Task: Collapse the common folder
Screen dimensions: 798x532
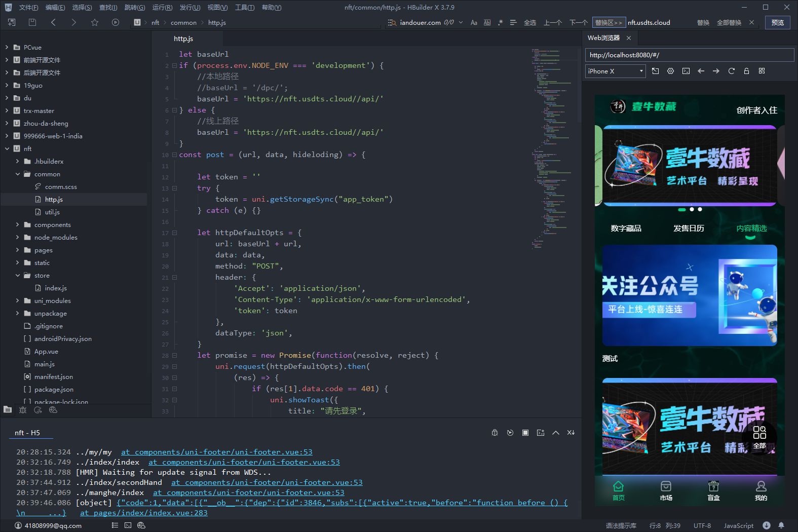Action: pyautogui.click(x=17, y=174)
